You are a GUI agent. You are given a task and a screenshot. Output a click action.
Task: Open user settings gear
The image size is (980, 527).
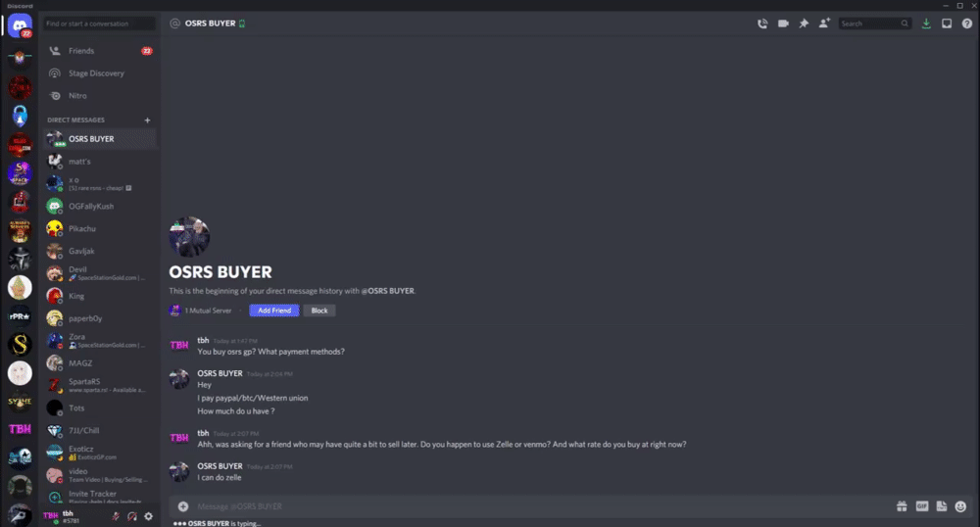[148, 516]
